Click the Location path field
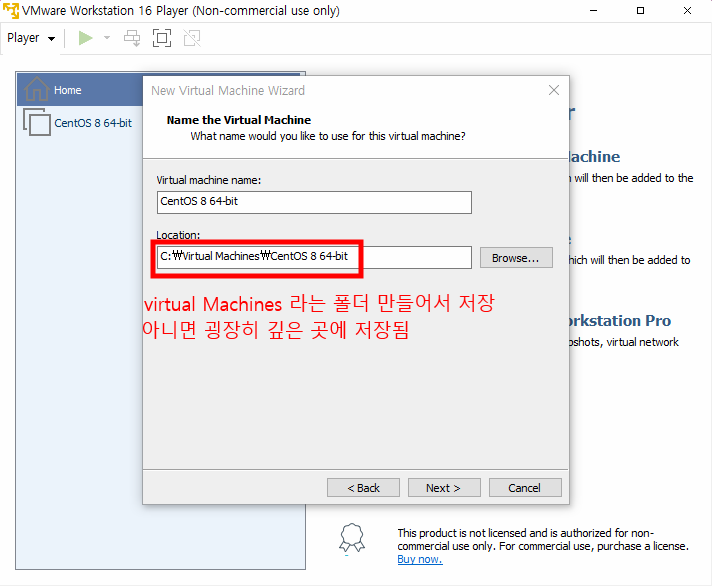Viewport: 712px width, 586px height. point(314,257)
